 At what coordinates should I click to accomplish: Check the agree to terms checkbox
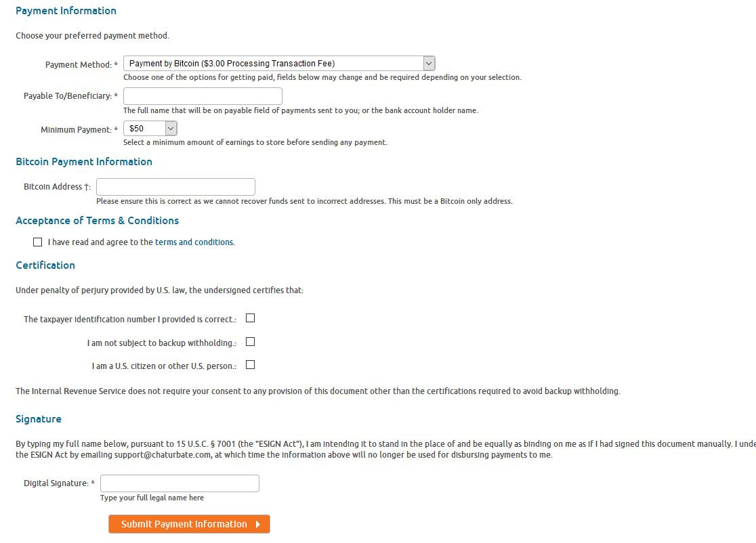37,242
